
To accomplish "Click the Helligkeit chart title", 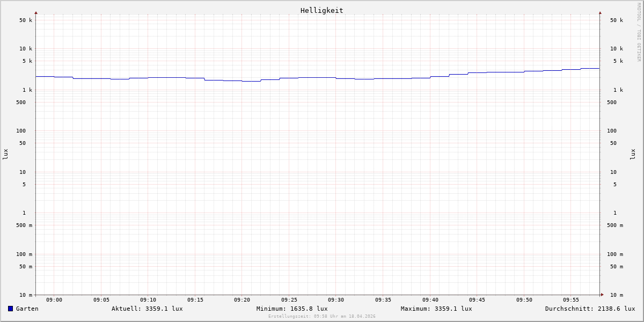I will 321,10.
